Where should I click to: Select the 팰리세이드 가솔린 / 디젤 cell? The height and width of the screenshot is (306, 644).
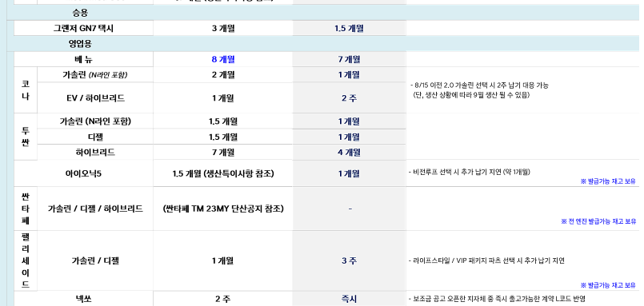[x=95, y=260]
